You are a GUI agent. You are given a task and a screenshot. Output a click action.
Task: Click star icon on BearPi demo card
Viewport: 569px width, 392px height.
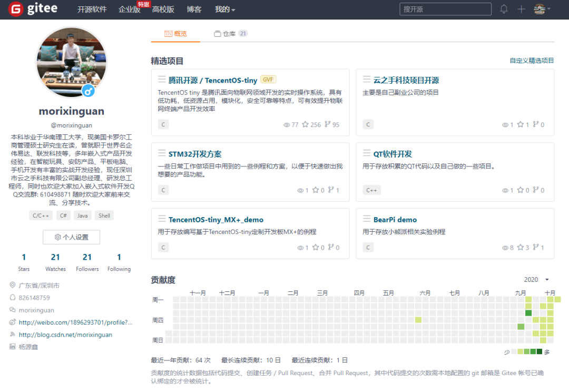tap(521, 247)
